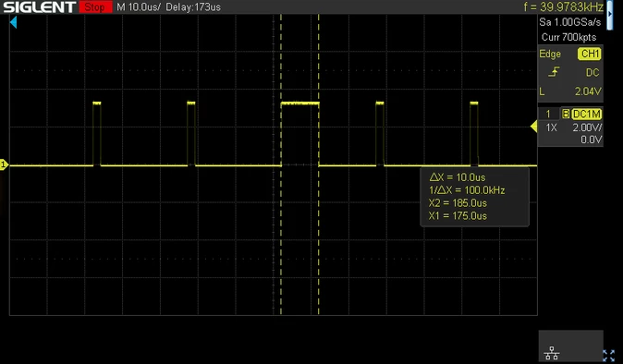Viewport: 623px width, 364px height.
Task: Click the f = 39.9783kHz frequency counter
Action: [564, 6]
